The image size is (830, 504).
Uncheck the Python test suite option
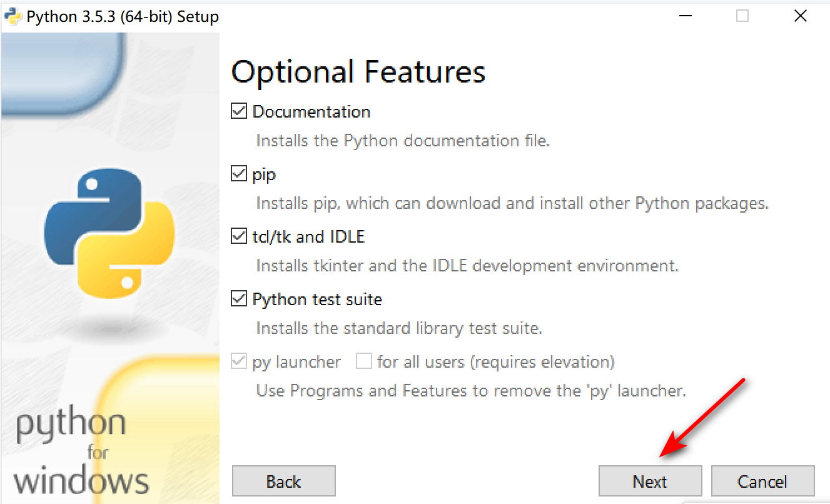(x=239, y=299)
